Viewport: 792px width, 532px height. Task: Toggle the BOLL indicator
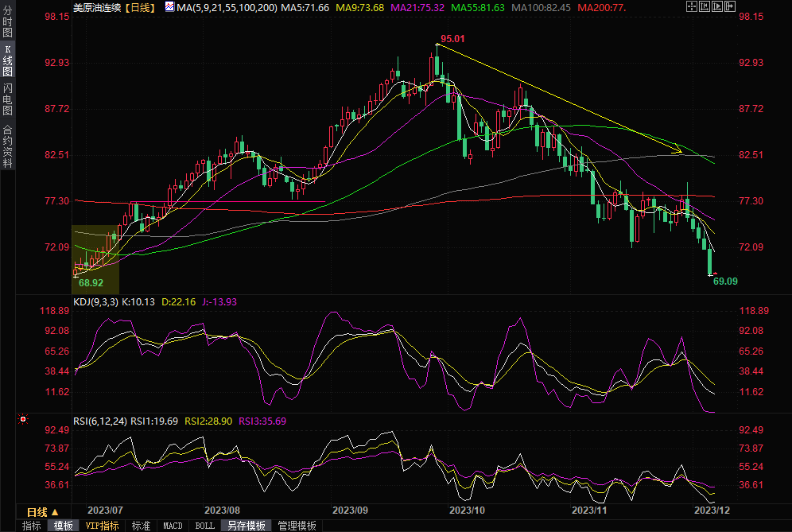pos(204,526)
